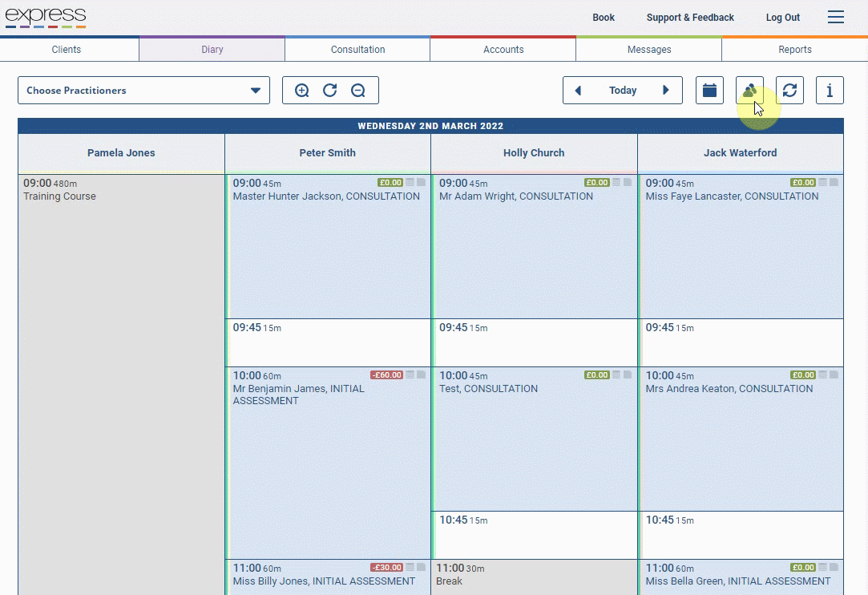
Task: Open the Reports tab
Action: (795, 49)
